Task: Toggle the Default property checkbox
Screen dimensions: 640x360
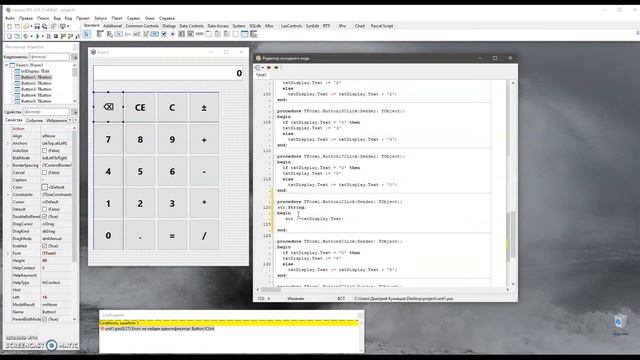Action: tap(44, 209)
